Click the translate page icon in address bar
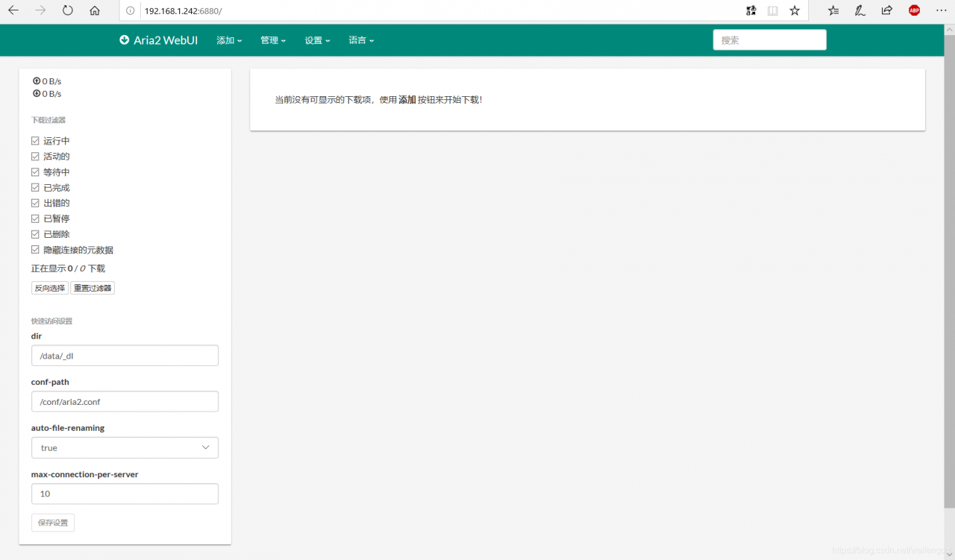Image resolution: width=955 pixels, height=560 pixels. pyautogui.click(x=751, y=11)
